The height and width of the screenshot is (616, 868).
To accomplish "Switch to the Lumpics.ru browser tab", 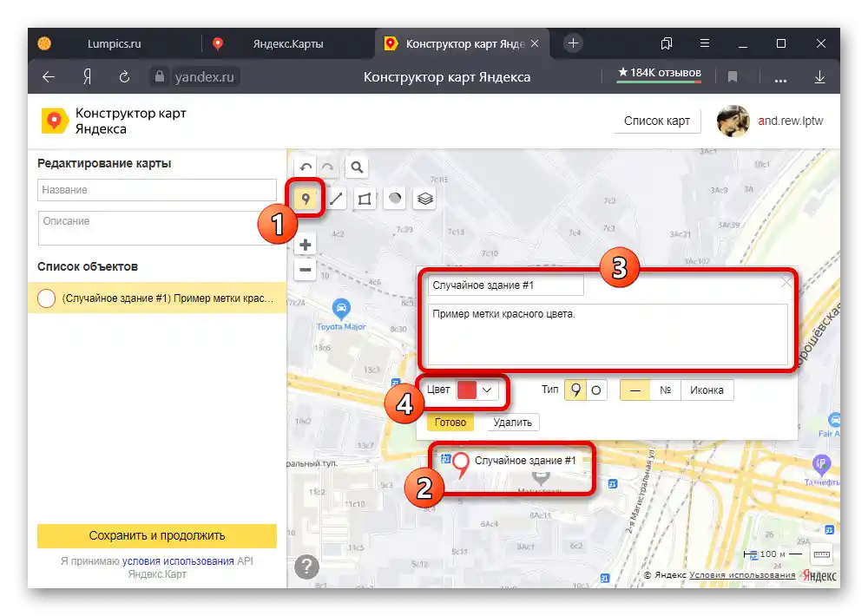I will coord(113,43).
